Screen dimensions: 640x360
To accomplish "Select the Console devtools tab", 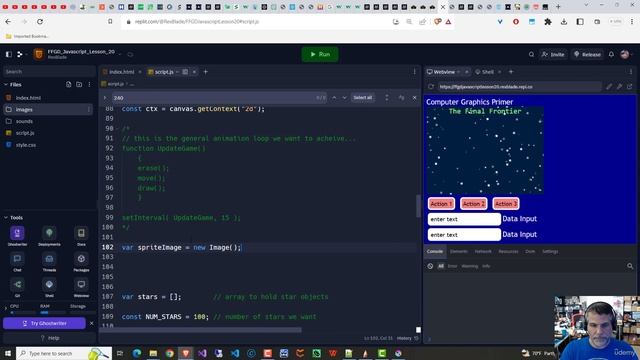I will (x=435, y=251).
